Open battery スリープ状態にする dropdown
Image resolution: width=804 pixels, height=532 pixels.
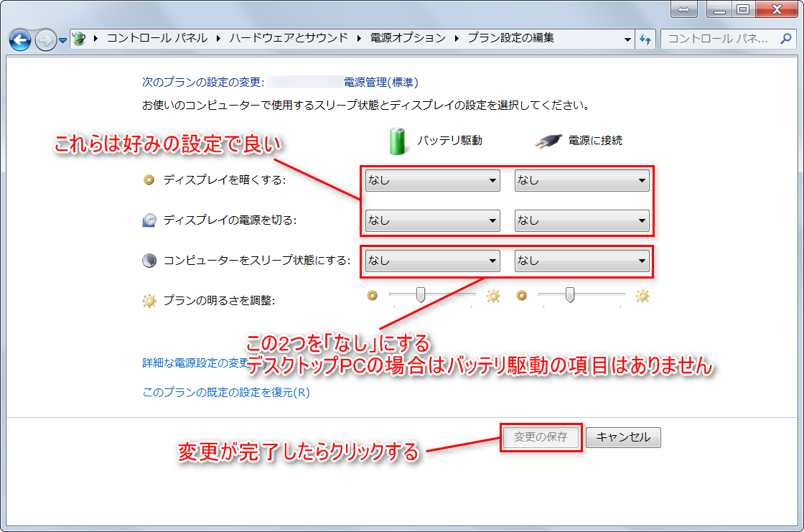(432, 261)
